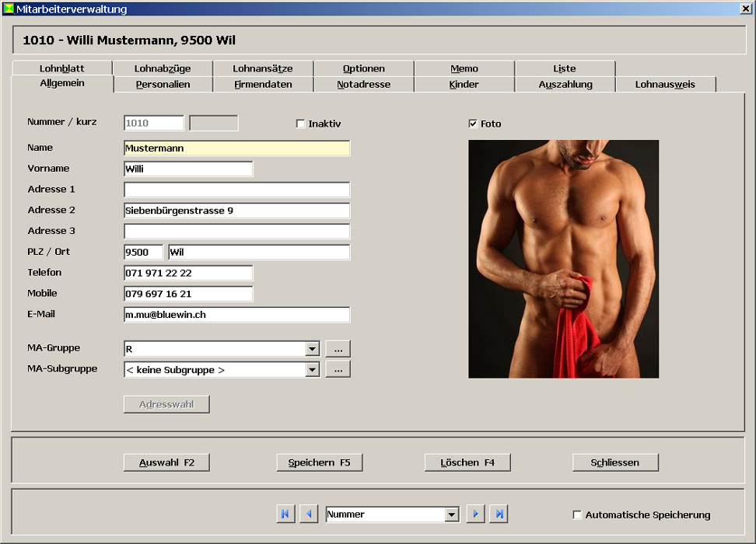Go to the previous record
The width and height of the screenshot is (756, 544).
[x=309, y=514]
